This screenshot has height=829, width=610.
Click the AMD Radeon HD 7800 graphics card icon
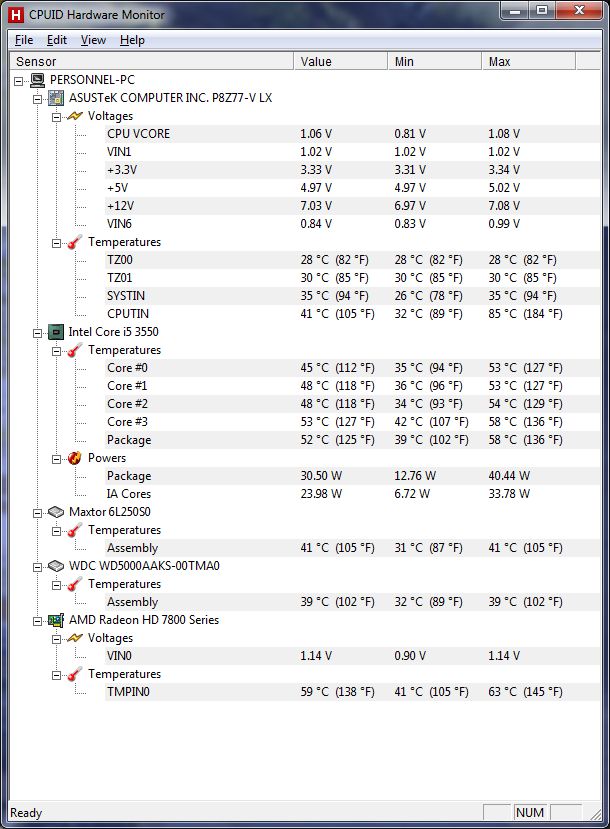[57, 620]
